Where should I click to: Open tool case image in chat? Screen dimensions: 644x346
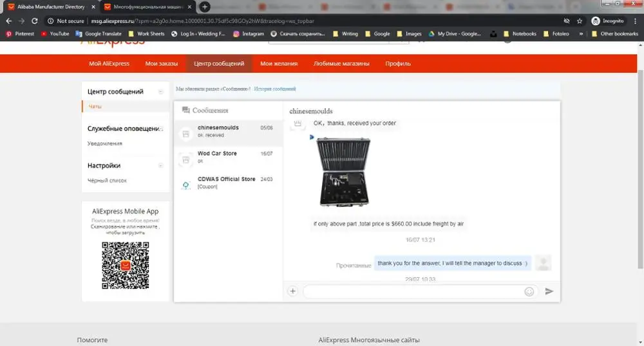pyautogui.click(x=344, y=172)
